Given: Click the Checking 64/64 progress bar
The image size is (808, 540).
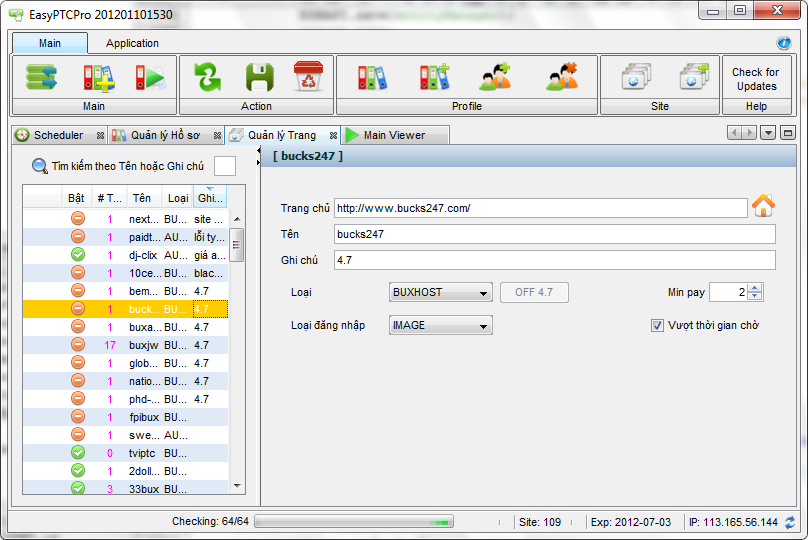Looking at the screenshot, I should [354, 521].
